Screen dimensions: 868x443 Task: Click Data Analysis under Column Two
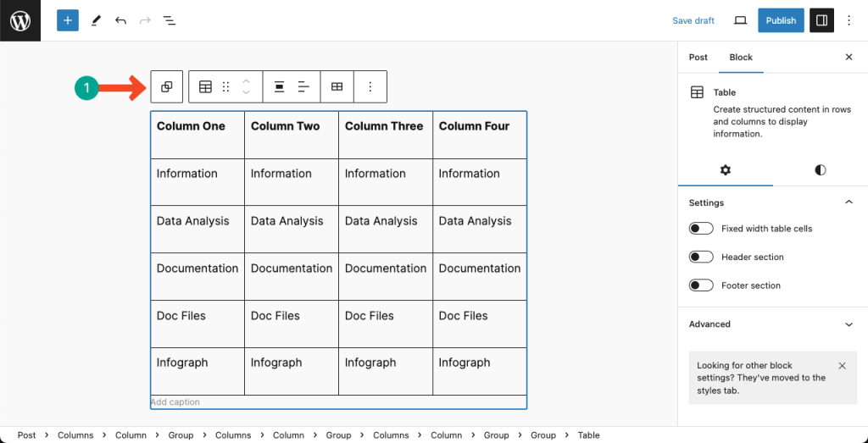pyautogui.click(x=292, y=230)
